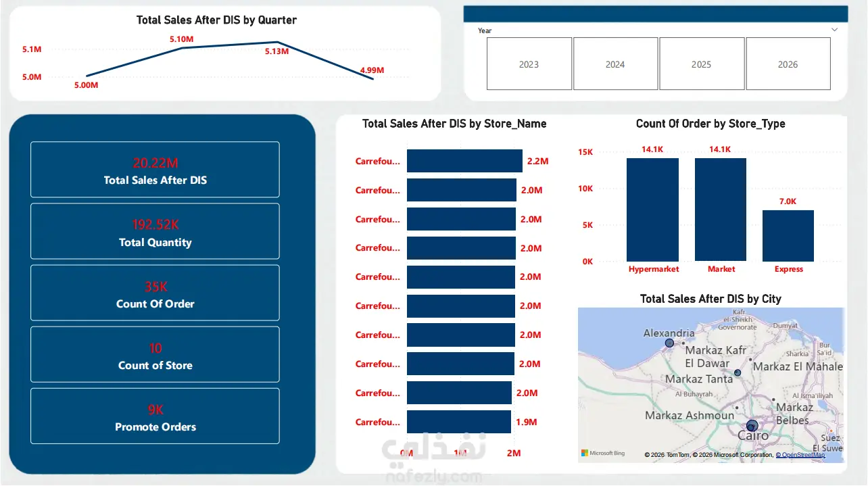Expand the Year slicer dropdown chevron
Viewport: 868px width, 486px height.
[x=834, y=30]
